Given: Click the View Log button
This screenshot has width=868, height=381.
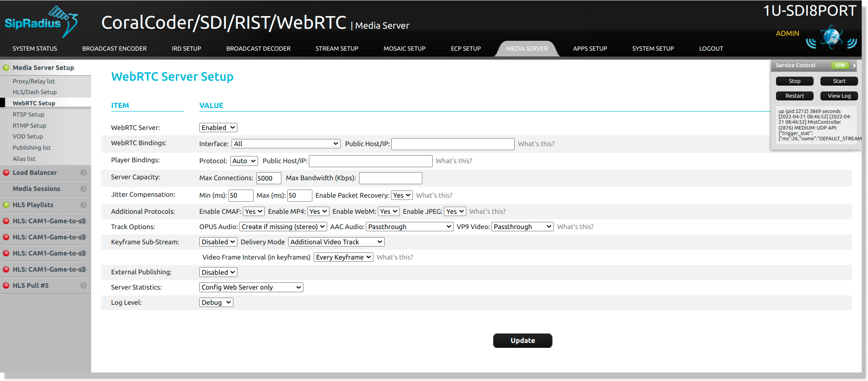Looking at the screenshot, I should click(x=839, y=96).
